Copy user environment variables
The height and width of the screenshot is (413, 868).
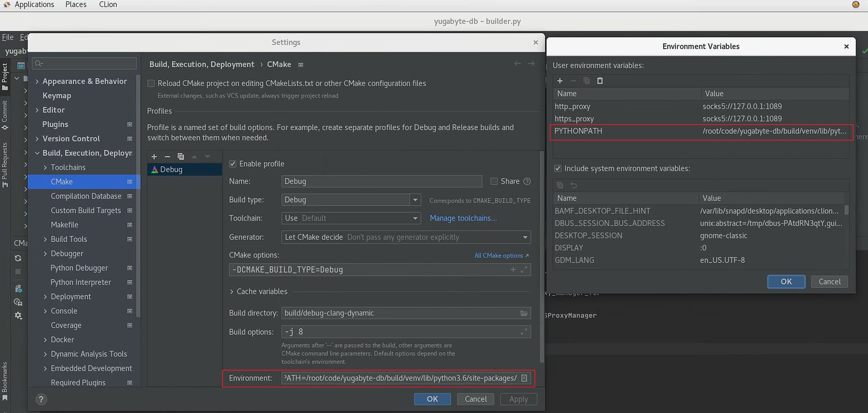click(x=587, y=81)
